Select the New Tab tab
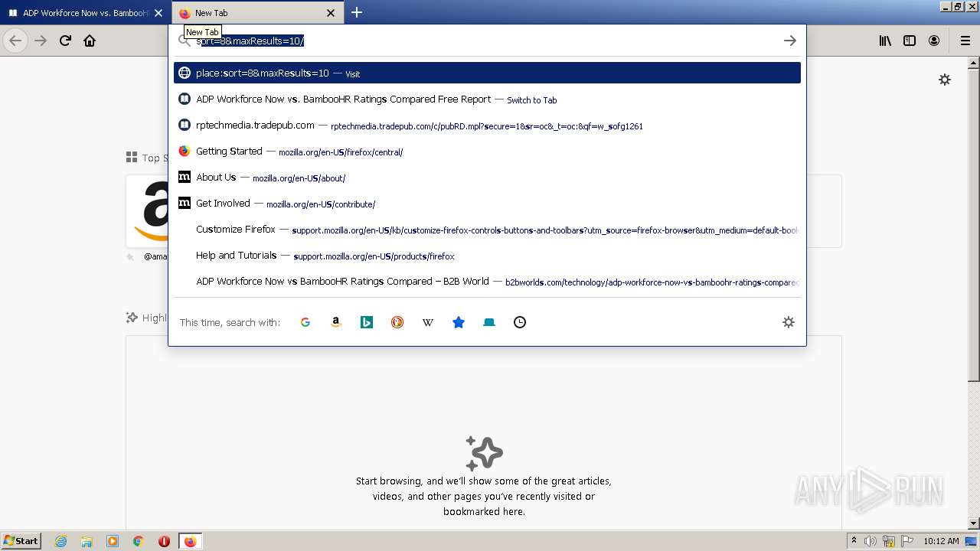980x551 pixels. (x=258, y=13)
